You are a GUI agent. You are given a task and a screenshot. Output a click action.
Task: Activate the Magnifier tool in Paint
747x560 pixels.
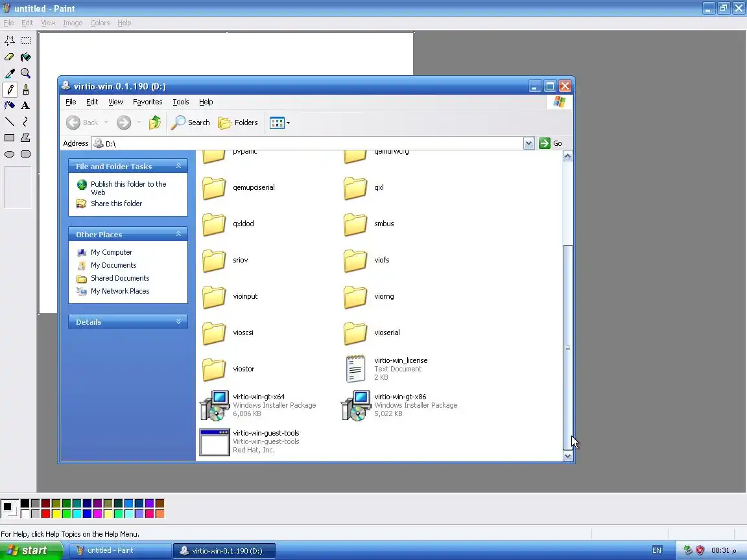pyautogui.click(x=26, y=73)
